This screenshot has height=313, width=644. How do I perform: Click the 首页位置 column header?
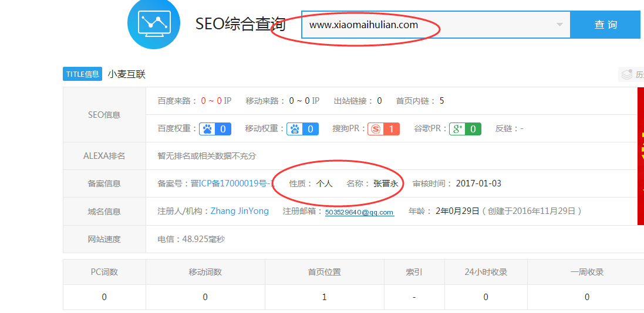pos(325,272)
